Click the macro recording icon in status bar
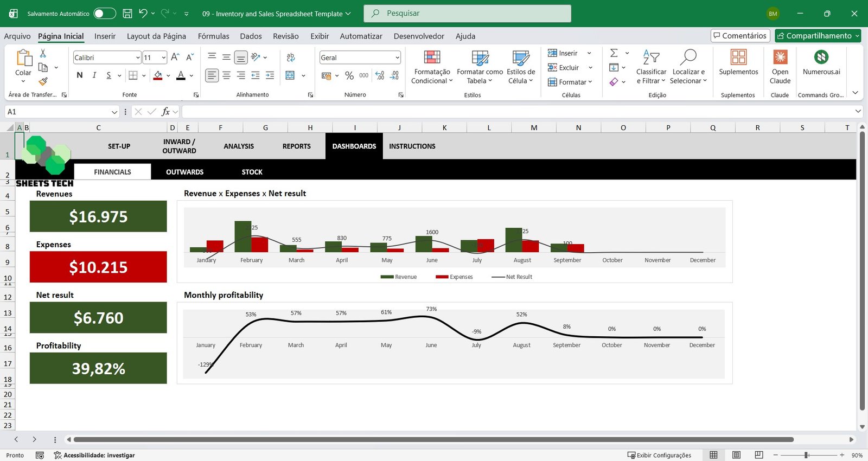This screenshot has width=868, height=461. (x=40, y=455)
